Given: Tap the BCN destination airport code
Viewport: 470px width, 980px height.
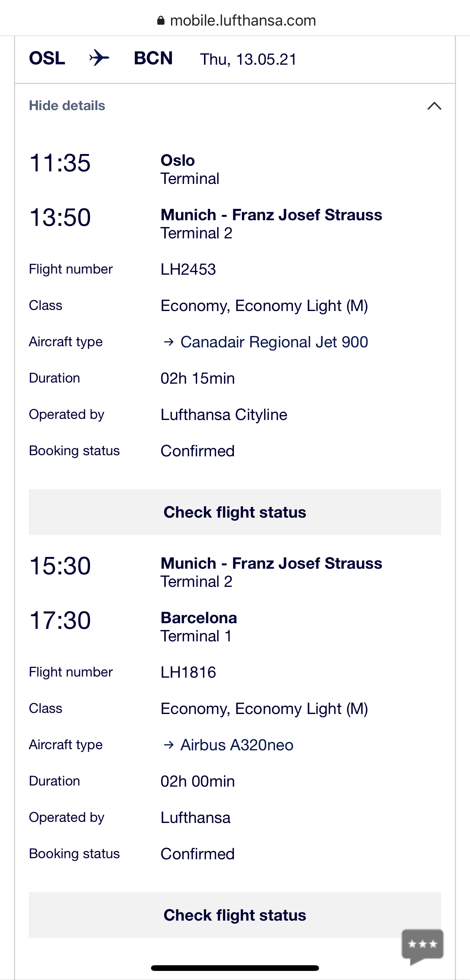Looking at the screenshot, I should point(153,58).
